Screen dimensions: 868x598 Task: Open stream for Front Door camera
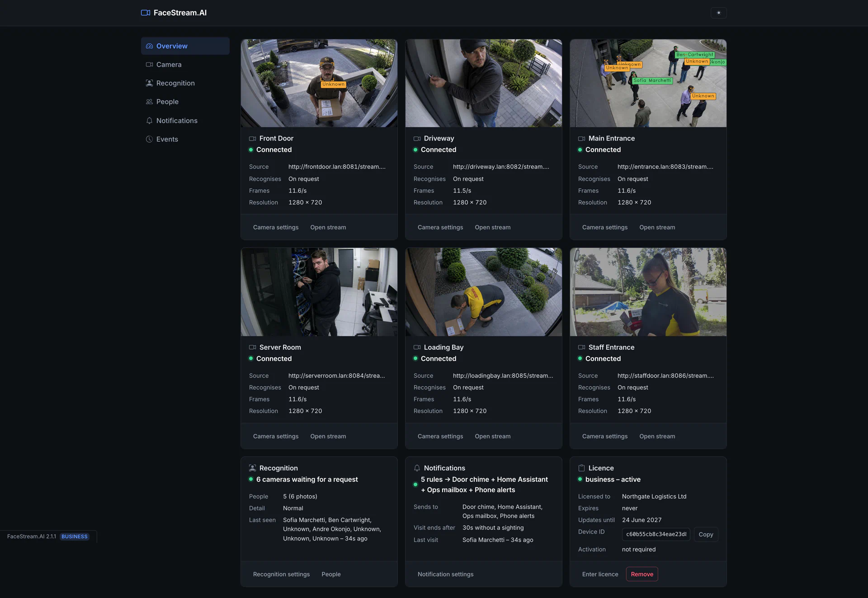pyautogui.click(x=328, y=228)
